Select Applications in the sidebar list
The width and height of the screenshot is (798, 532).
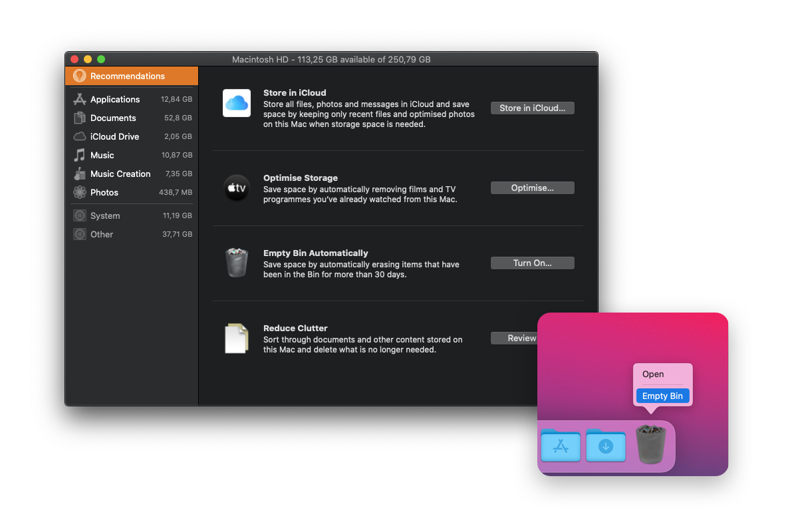132,99
